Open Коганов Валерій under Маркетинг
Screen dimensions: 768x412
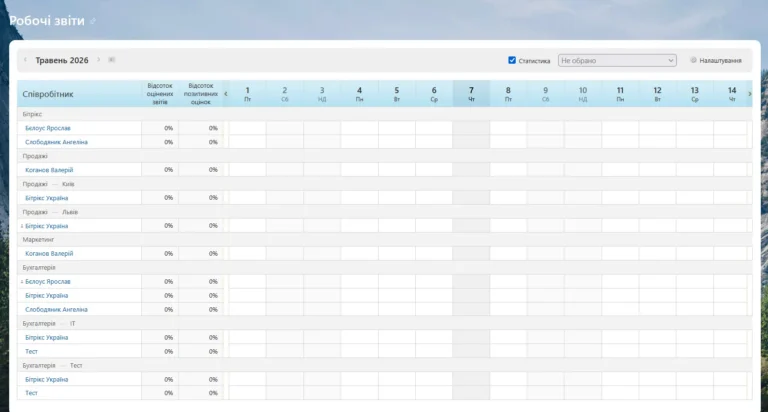(49, 254)
